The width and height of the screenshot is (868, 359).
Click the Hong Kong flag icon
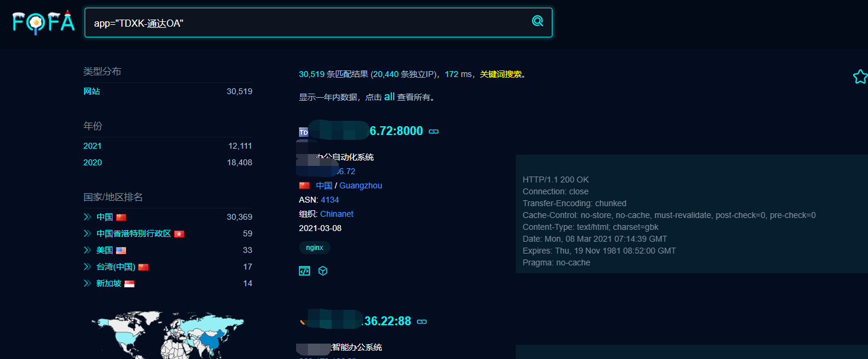click(179, 234)
